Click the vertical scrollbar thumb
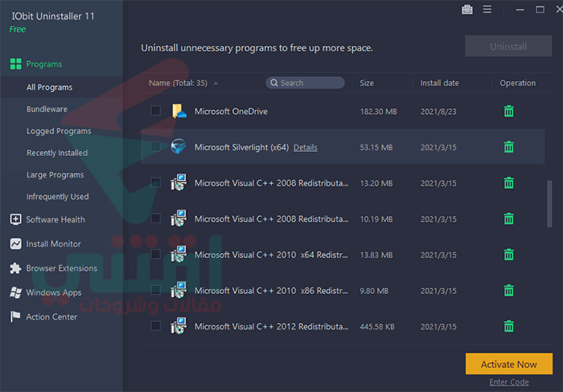This screenshot has width=563, height=392. (549, 204)
